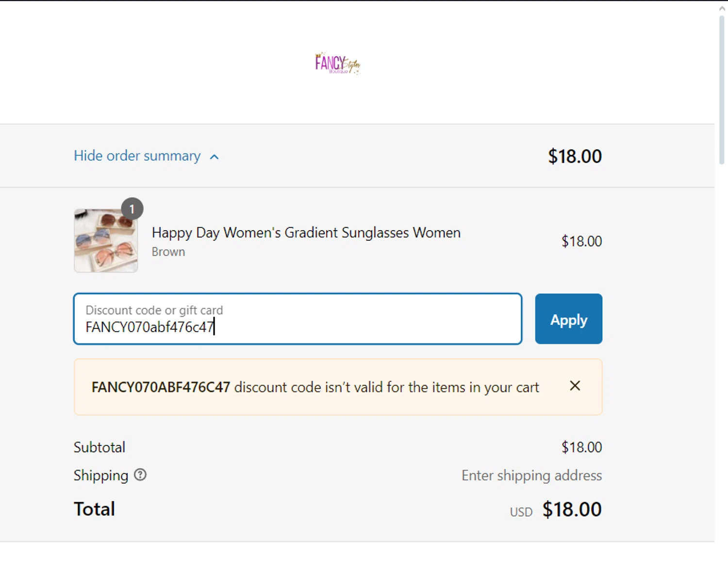
Task: Open the Shipping help question mark icon
Action: click(x=140, y=475)
